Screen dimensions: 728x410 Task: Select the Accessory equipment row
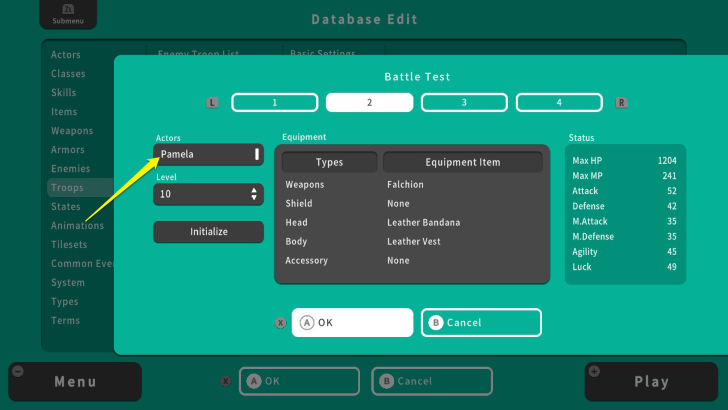412,261
